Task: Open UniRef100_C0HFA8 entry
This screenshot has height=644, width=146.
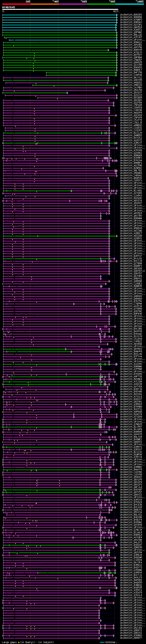Action: tap(131, 75)
